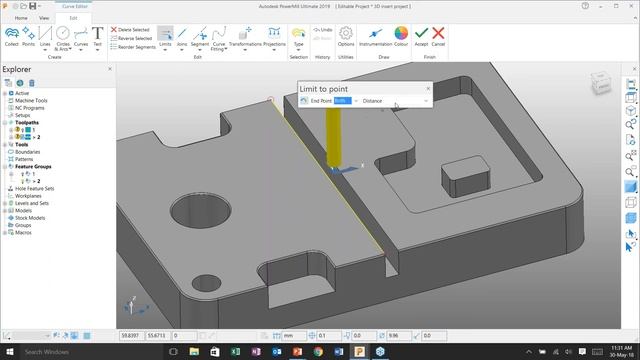
Task: Click the Collect curves tool
Action: click(11, 36)
